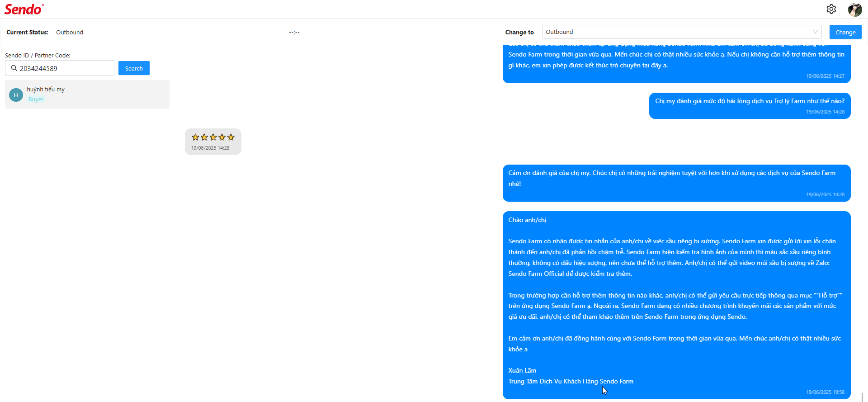Open the user profile avatar
Viewport: 868px width, 402px height.
point(854,9)
